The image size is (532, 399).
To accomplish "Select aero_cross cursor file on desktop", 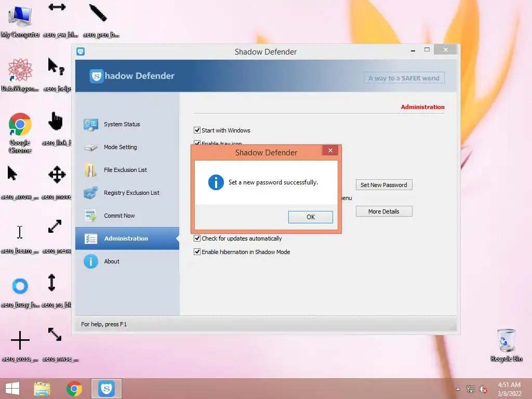I will pos(20,345).
